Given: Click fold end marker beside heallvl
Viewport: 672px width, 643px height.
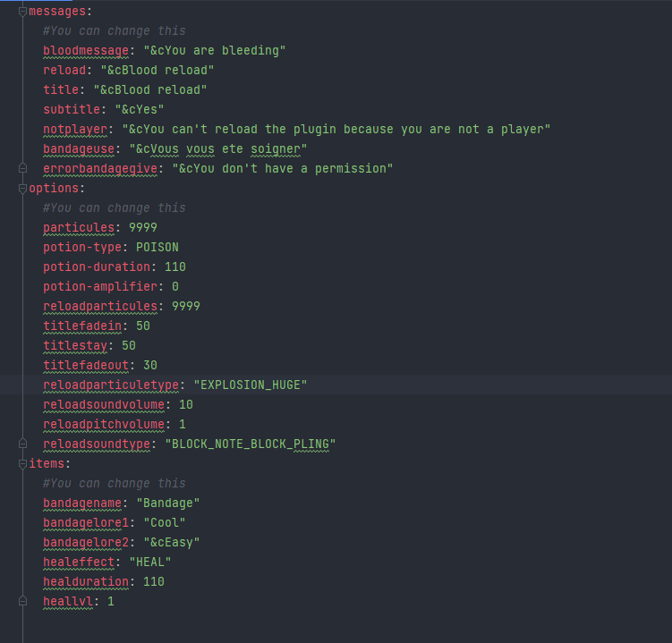Looking at the screenshot, I should click(x=22, y=601).
